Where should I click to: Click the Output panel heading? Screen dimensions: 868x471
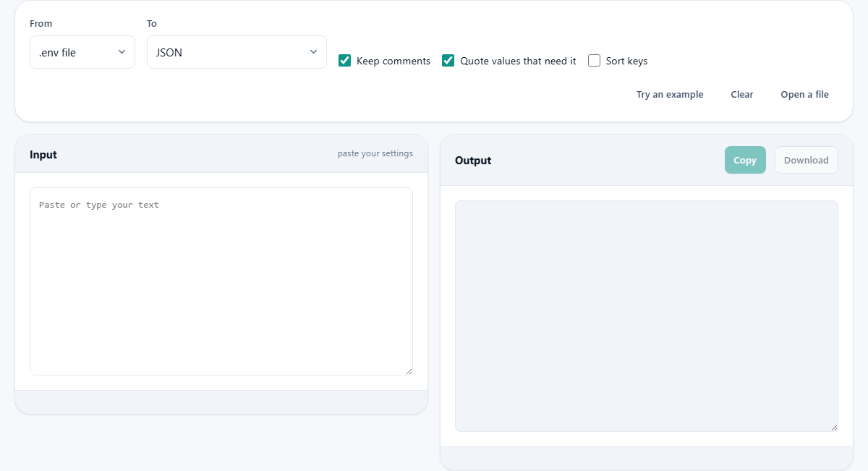(x=473, y=161)
